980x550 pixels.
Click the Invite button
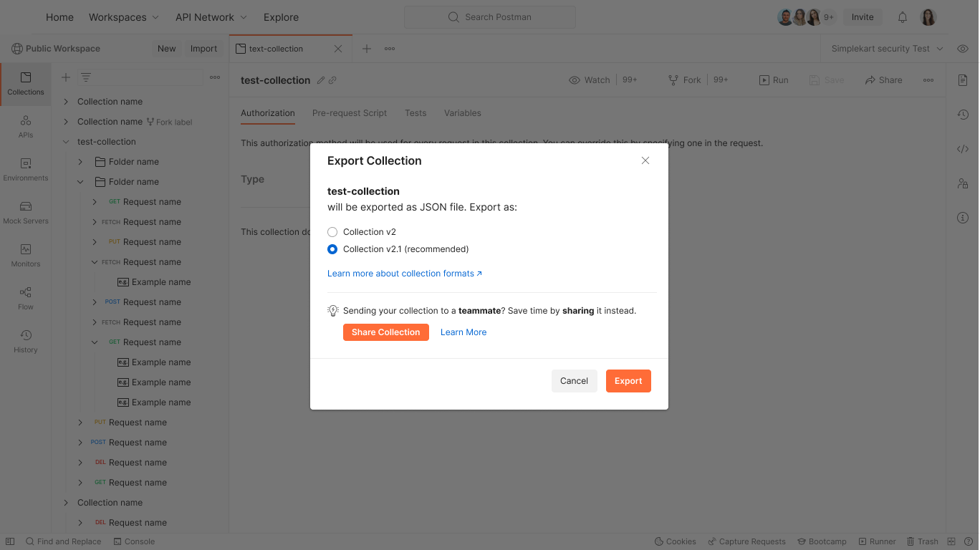point(863,17)
